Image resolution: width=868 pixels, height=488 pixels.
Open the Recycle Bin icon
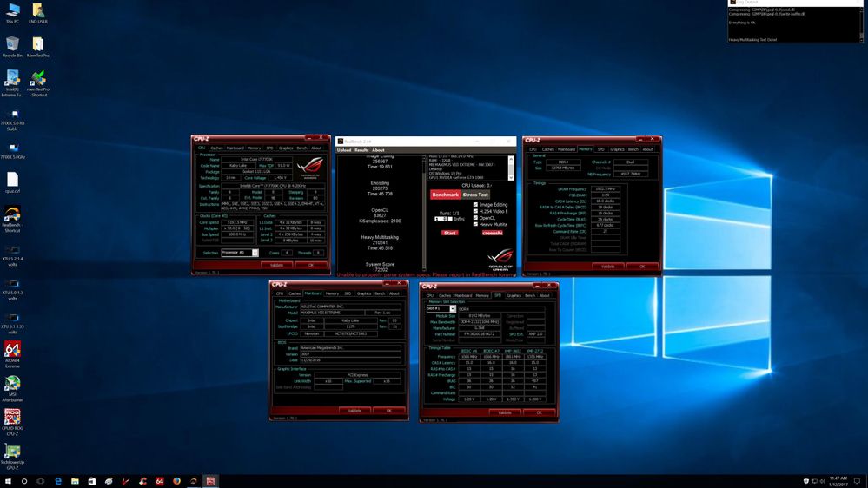coord(12,47)
